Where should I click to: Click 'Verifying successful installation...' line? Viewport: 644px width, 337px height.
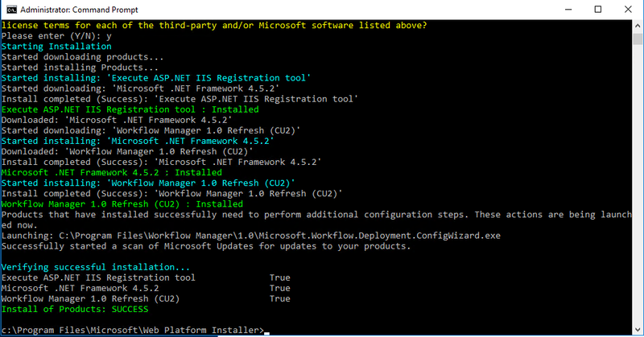pos(96,267)
